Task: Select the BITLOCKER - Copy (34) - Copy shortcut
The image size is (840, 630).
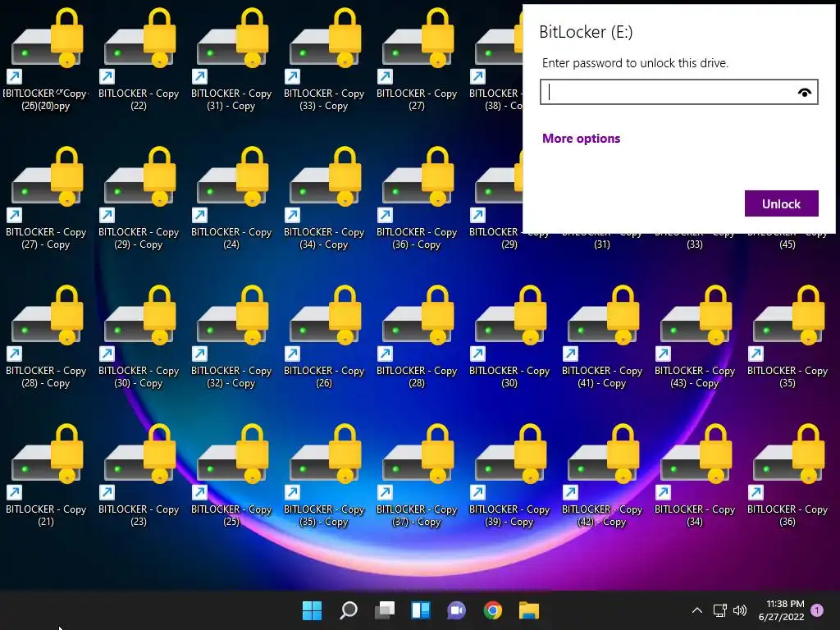Action: point(323,197)
